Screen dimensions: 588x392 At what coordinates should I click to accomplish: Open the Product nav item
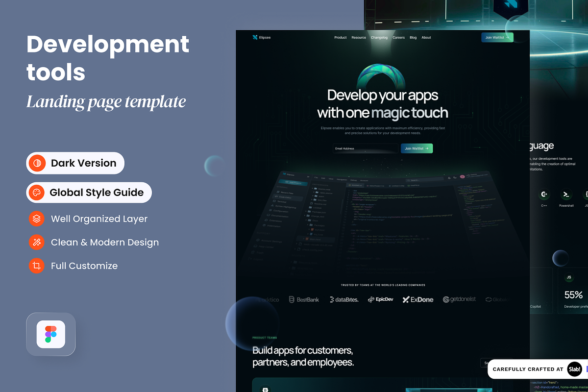coord(341,38)
